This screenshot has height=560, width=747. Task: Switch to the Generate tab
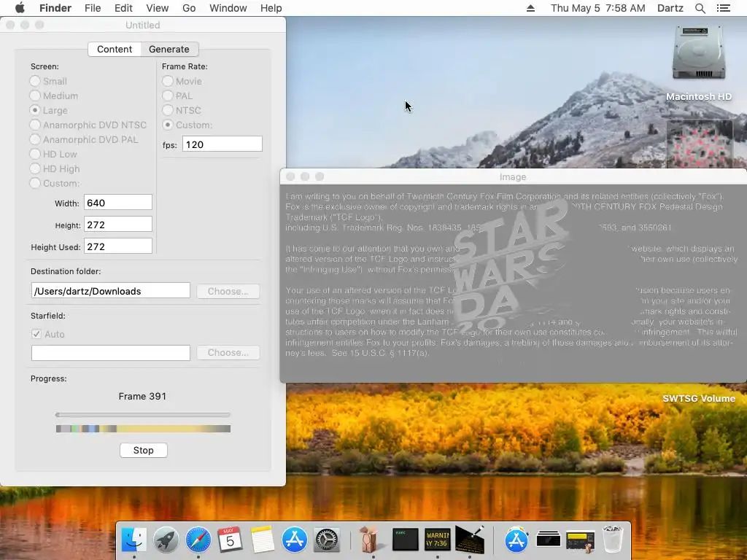coord(169,49)
